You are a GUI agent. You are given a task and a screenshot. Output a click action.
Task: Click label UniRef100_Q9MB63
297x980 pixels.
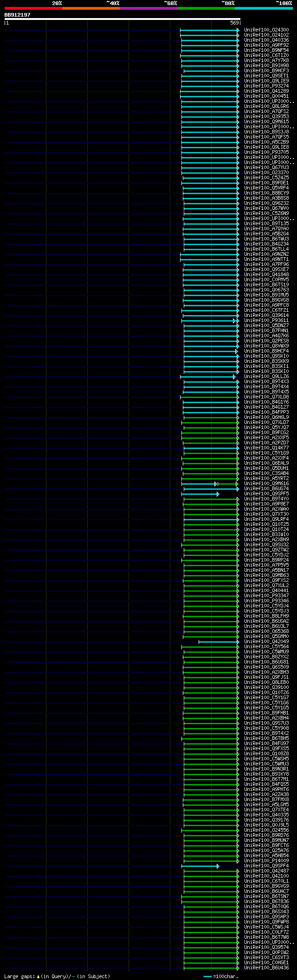click(266, 575)
